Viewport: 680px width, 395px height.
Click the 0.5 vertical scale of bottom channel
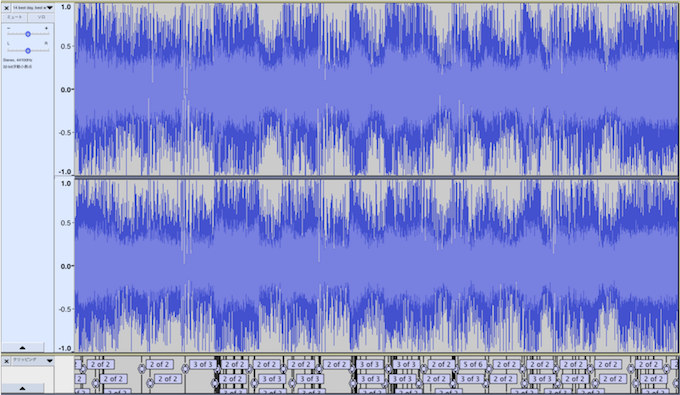65,223
